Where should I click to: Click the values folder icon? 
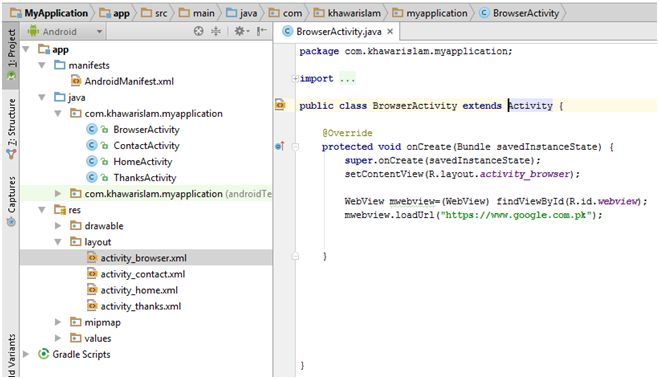(76, 338)
